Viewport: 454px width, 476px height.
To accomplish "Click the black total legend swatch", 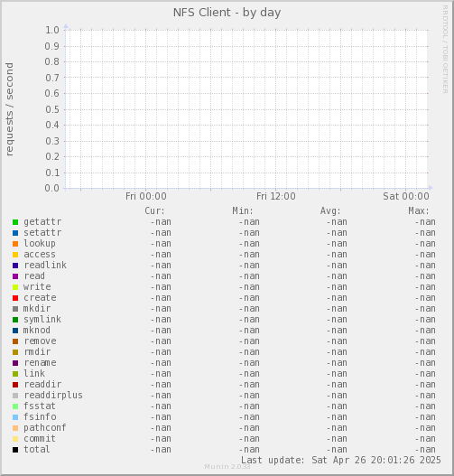I will coord(15,450).
